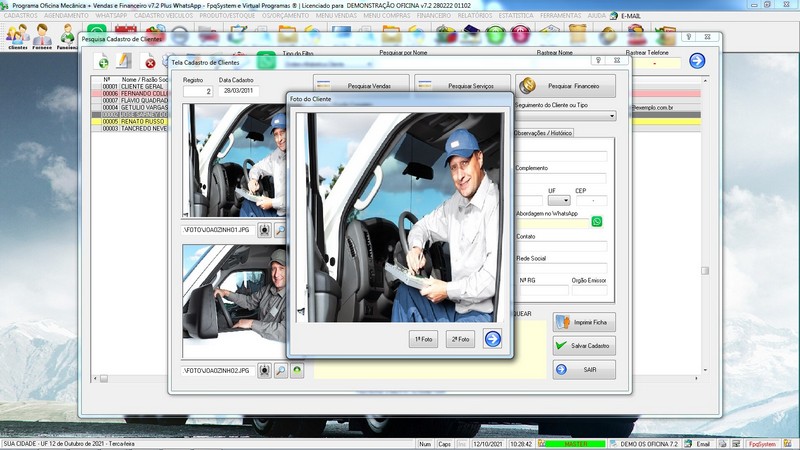Open RELATÓRIOS menu
The image size is (800, 450).
(475, 16)
